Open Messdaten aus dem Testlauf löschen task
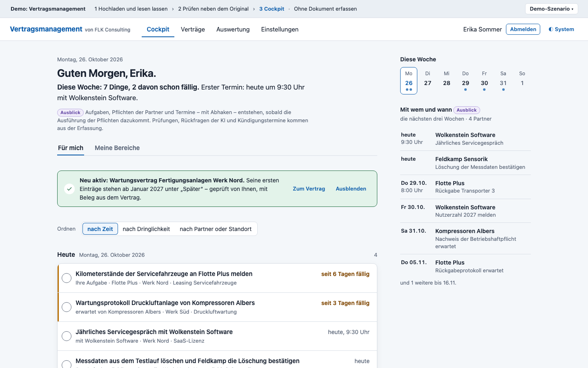Screen dimensions: 588x368 click(187, 361)
